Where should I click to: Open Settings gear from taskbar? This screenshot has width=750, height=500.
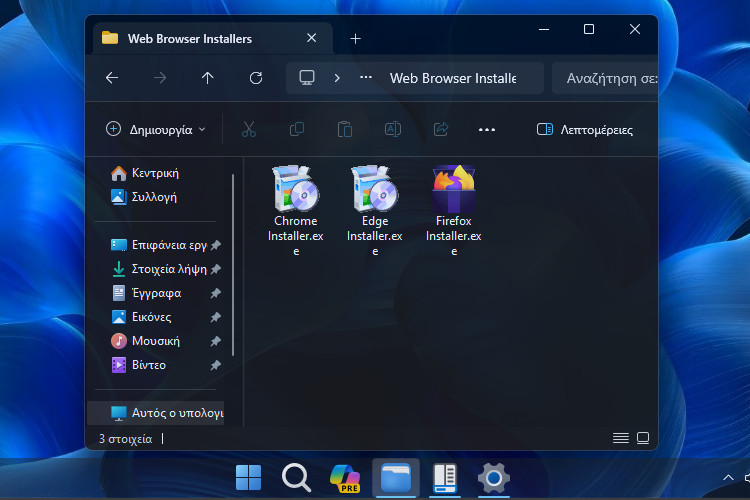tap(494, 478)
